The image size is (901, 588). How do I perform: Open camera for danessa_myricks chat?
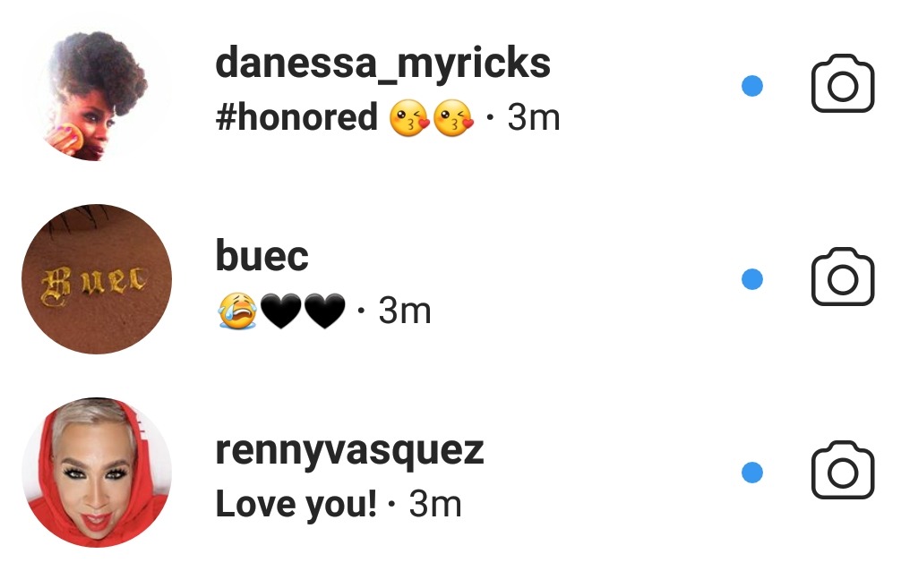[842, 86]
